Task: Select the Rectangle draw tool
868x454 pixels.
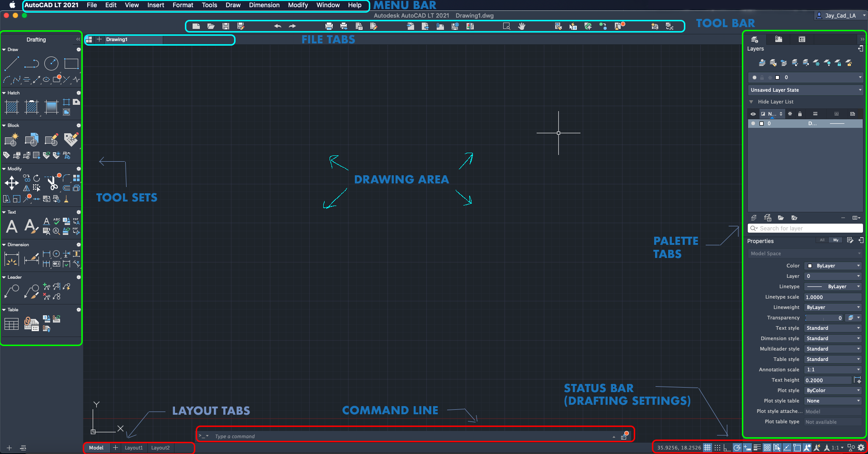Action: pos(71,64)
